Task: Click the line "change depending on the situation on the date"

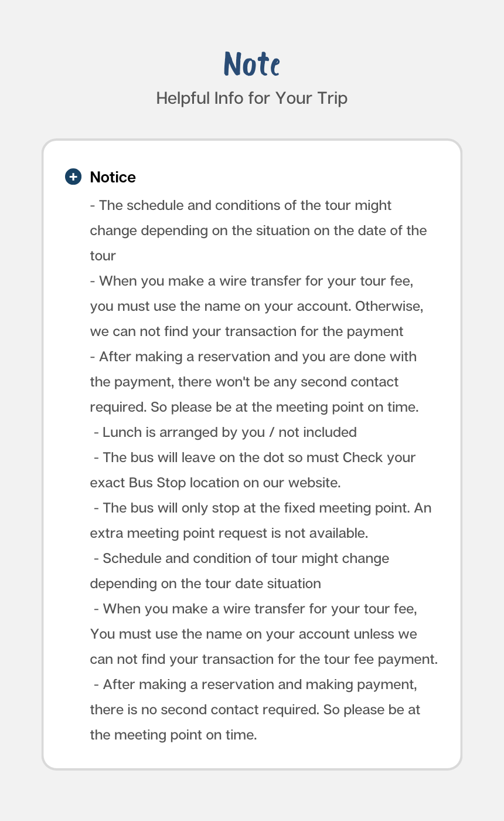Action: [258, 230]
